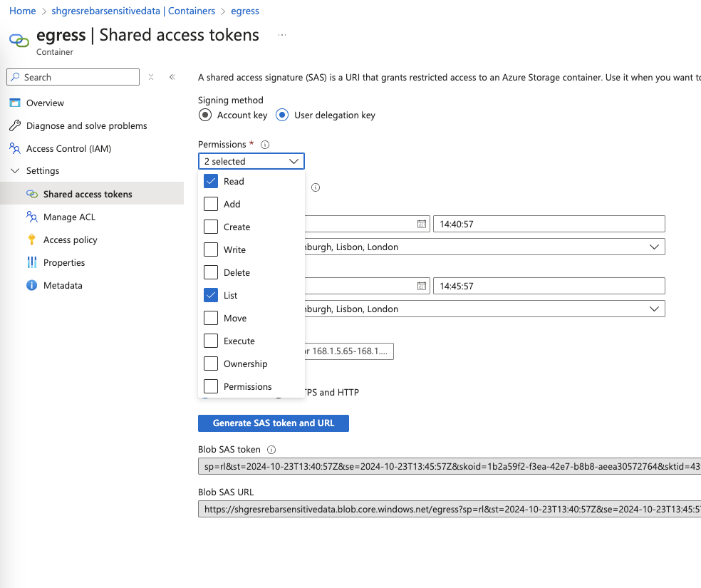Click the Properties bars icon
Image resolution: width=701 pixels, height=588 pixels.
pos(32,262)
